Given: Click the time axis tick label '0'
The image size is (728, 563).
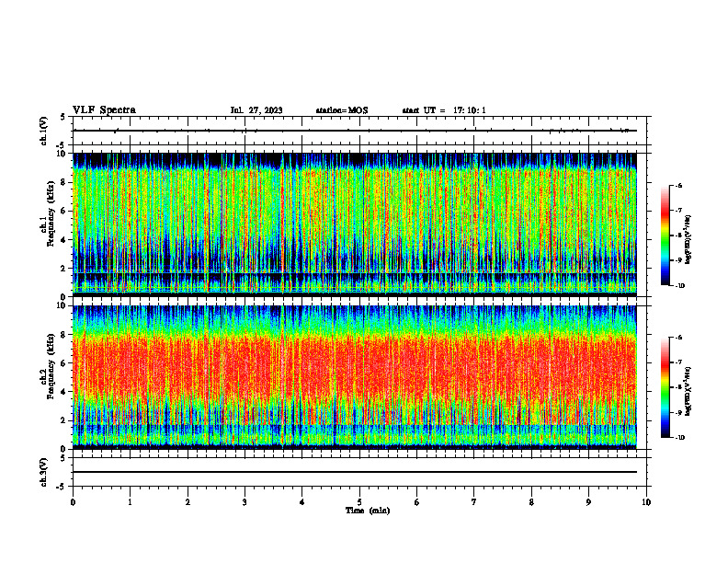Looking at the screenshot, I should click(73, 502).
